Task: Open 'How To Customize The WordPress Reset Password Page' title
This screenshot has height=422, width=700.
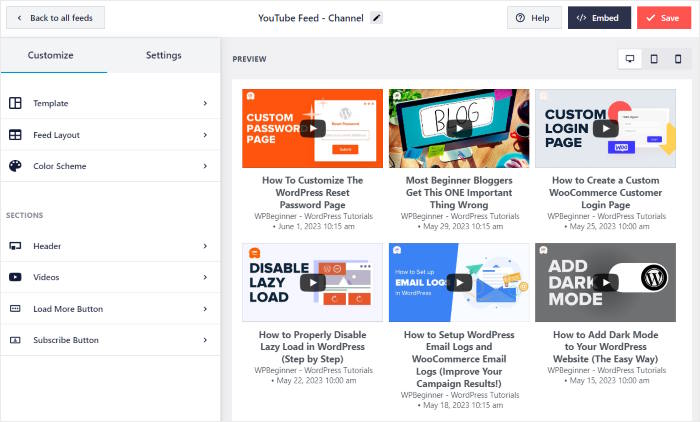Action: [x=312, y=192]
